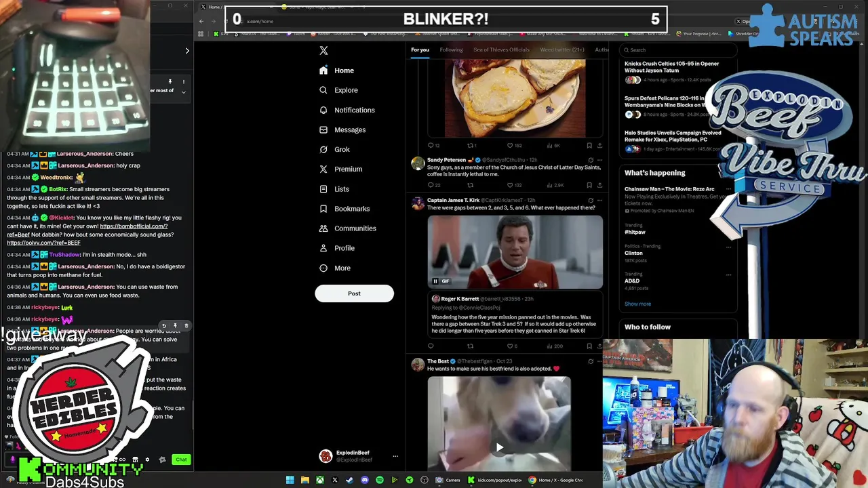Open more options on Captain Kirk's tweet
Viewport: 868px width, 488px height.
pos(599,201)
